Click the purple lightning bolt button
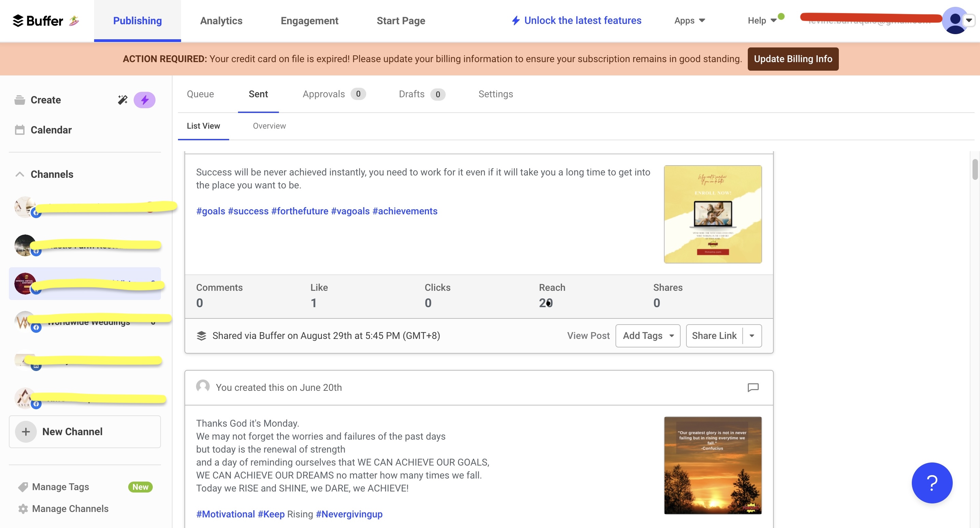Viewport: 980px width, 528px height. (145, 100)
